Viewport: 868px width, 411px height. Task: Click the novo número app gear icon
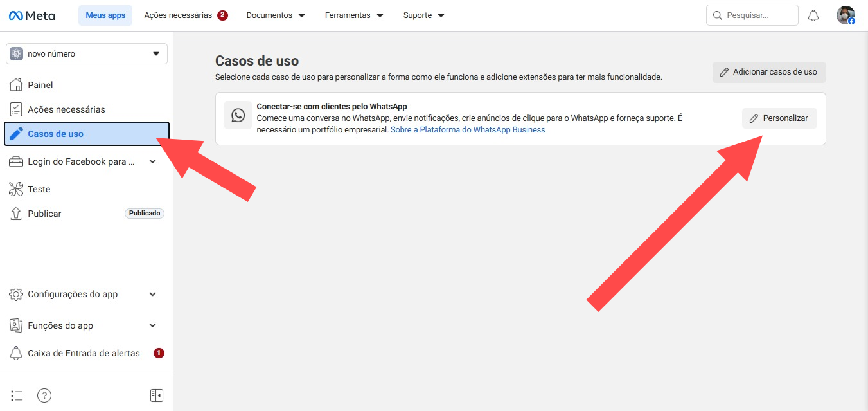17,54
